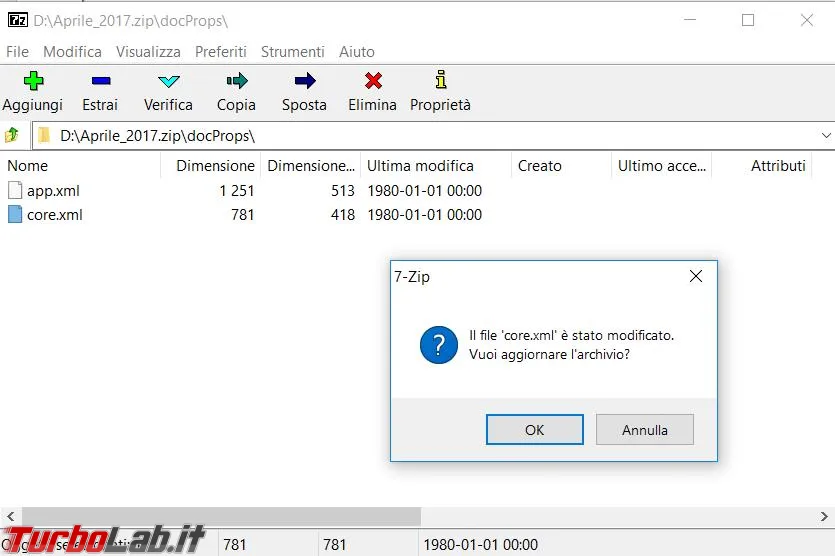Open the File menu
Screen dimensions: 835x556
(17, 52)
